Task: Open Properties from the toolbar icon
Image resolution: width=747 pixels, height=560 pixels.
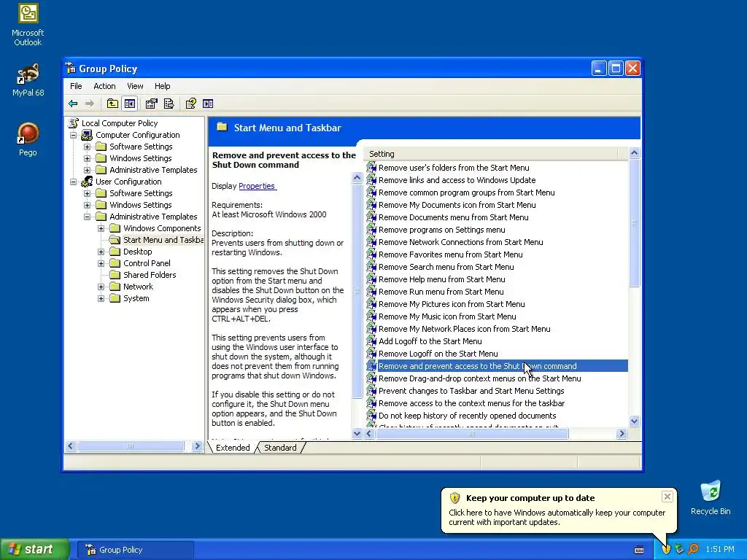Action: click(152, 104)
